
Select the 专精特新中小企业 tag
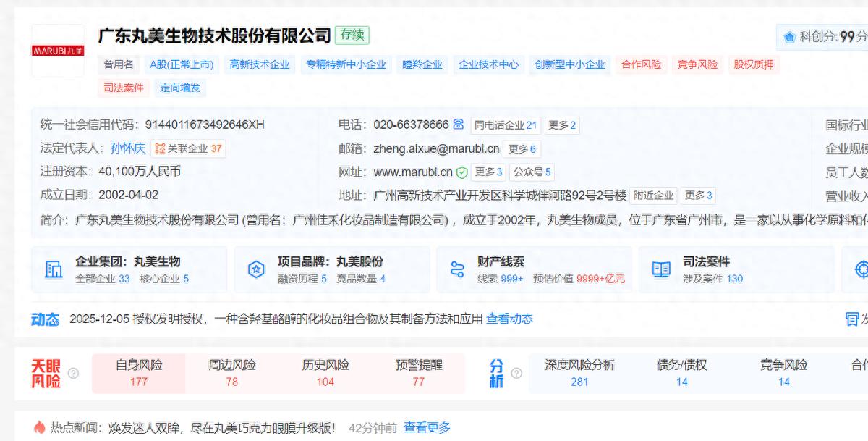point(346,64)
